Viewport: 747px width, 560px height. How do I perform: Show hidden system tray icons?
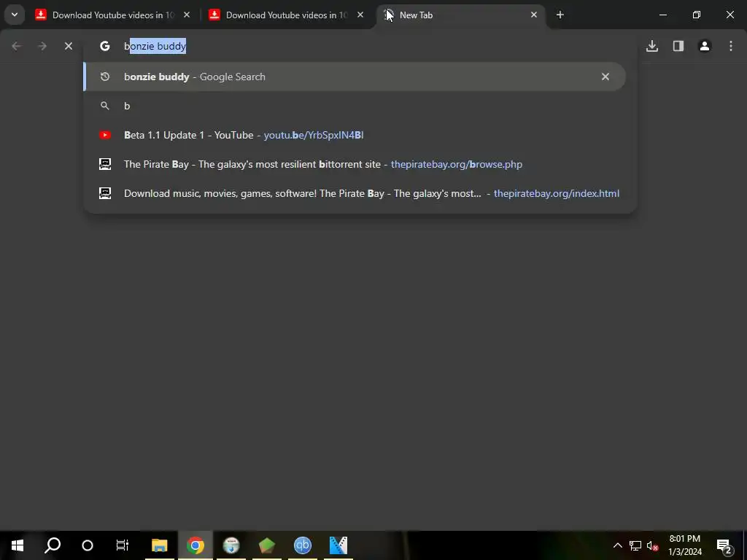pos(617,545)
